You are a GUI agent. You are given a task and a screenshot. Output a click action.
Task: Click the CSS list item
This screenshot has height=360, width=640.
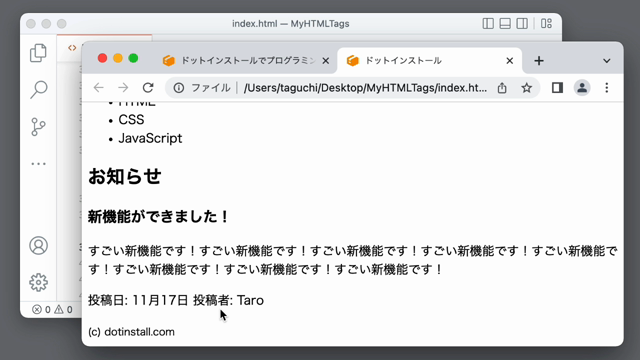[131, 120]
